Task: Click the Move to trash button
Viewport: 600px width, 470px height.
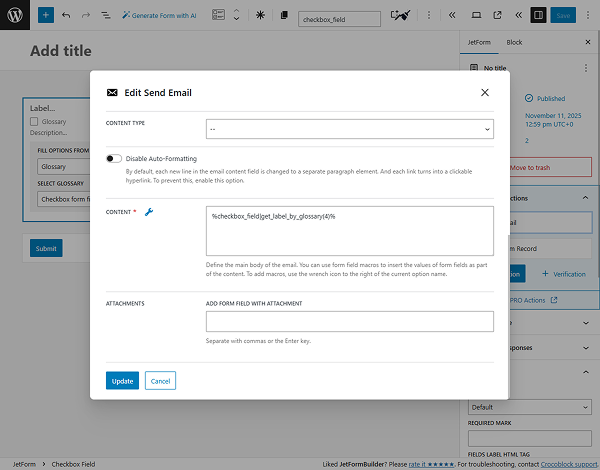Action: 550,167
